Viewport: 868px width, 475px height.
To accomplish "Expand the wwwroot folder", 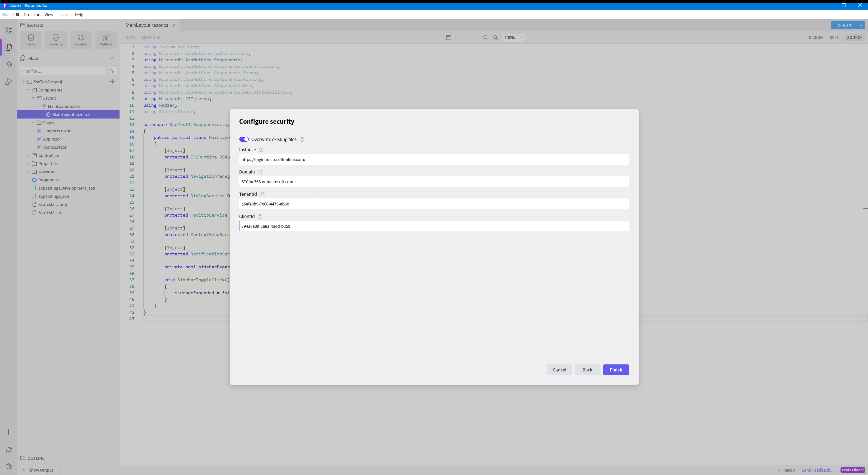I will (x=29, y=172).
